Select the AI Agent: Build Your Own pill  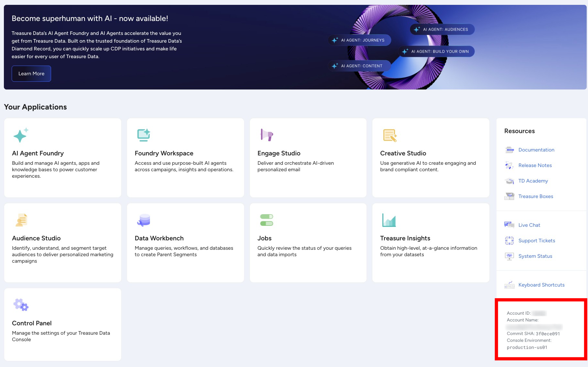point(436,51)
